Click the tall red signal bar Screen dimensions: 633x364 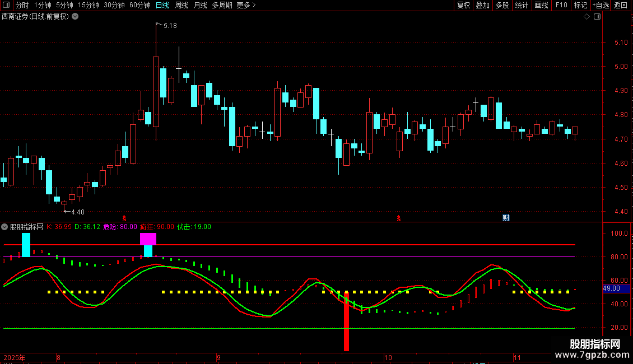[x=346, y=321]
